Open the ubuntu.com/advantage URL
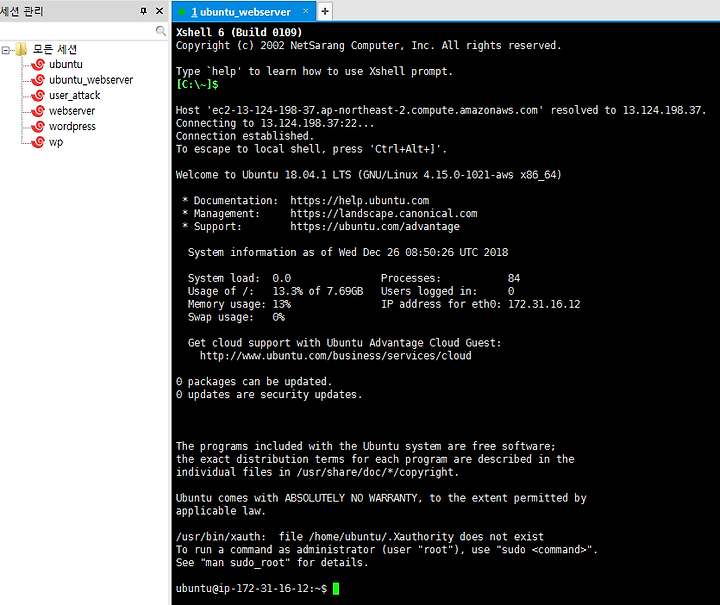This screenshot has width=720, height=605. coord(375,226)
